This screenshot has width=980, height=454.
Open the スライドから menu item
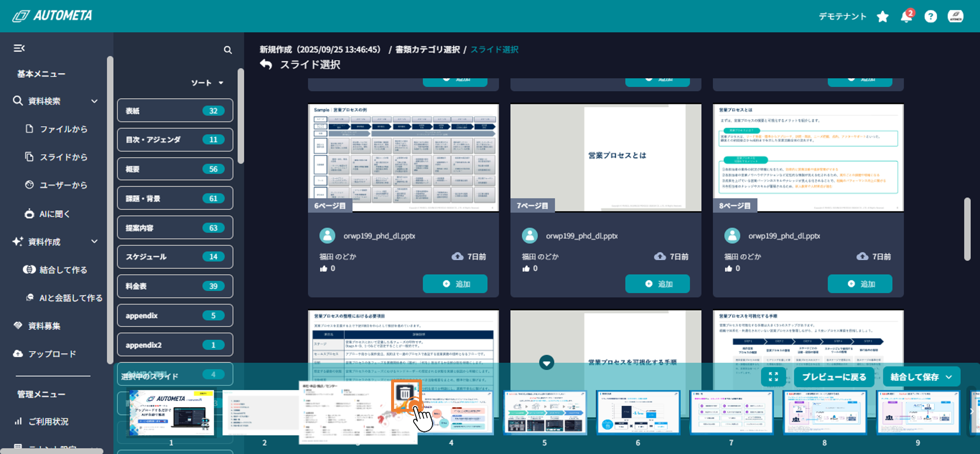63,157
